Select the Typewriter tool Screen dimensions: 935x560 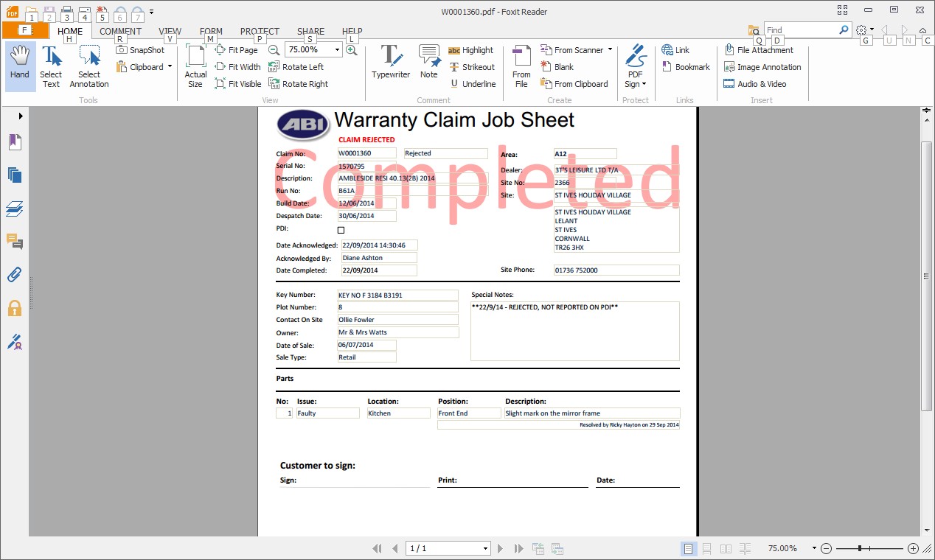tap(391, 63)
